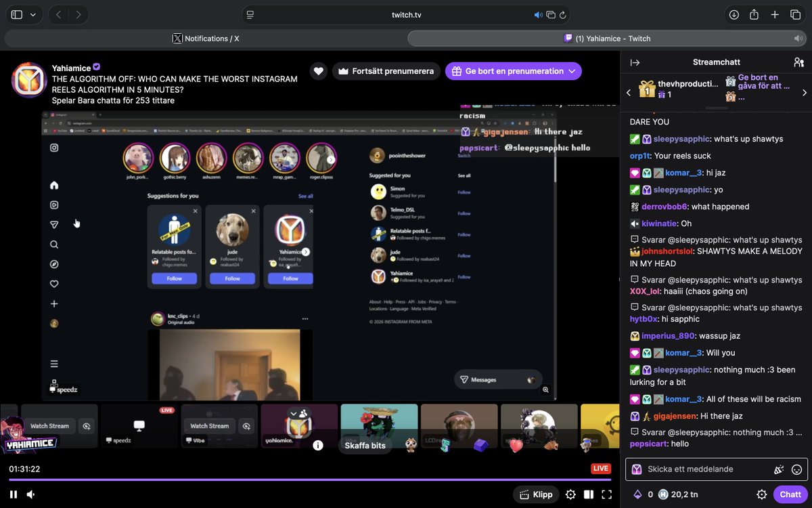Image resolution: width=812 pixels, height=508 pixels.
Task: Open the emote picker smiley
Action: (796, 469)
